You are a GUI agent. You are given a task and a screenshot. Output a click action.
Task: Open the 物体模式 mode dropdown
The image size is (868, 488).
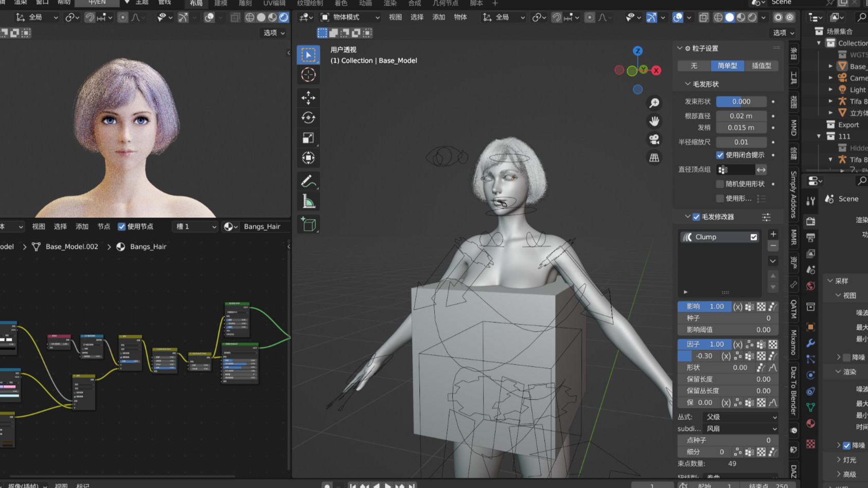tap(350, 17)
